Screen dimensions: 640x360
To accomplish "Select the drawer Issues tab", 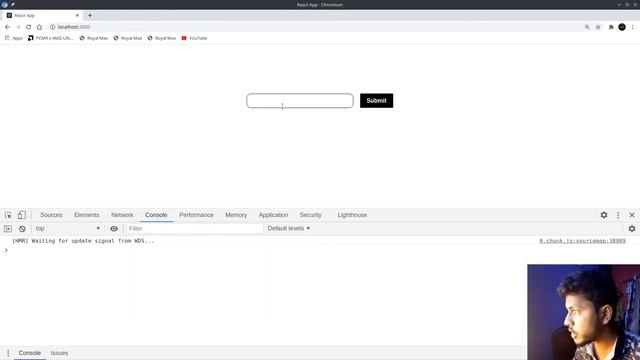I will click(x=59, y=353).
